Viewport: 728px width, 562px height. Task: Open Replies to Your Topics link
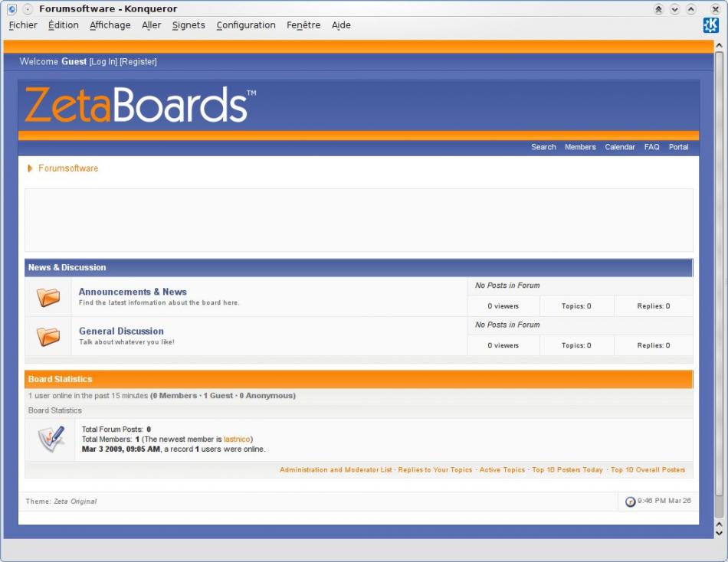(x=435, y=469)
